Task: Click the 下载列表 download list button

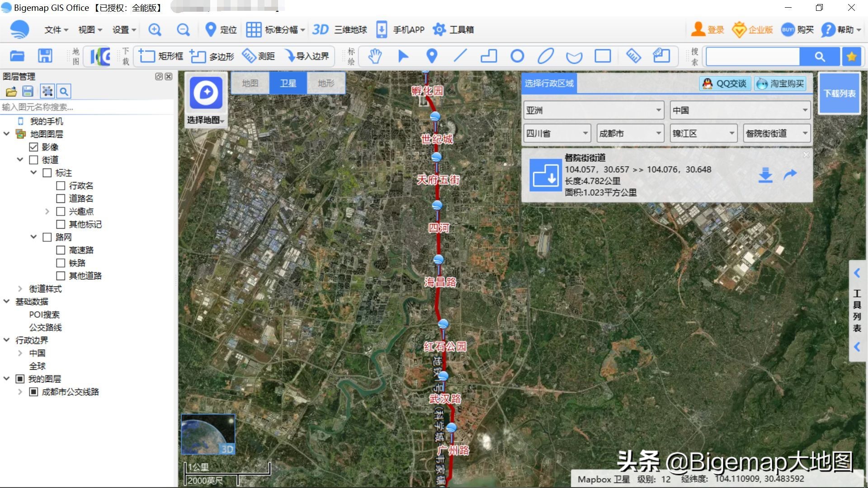Action: (x=839, y=93)
